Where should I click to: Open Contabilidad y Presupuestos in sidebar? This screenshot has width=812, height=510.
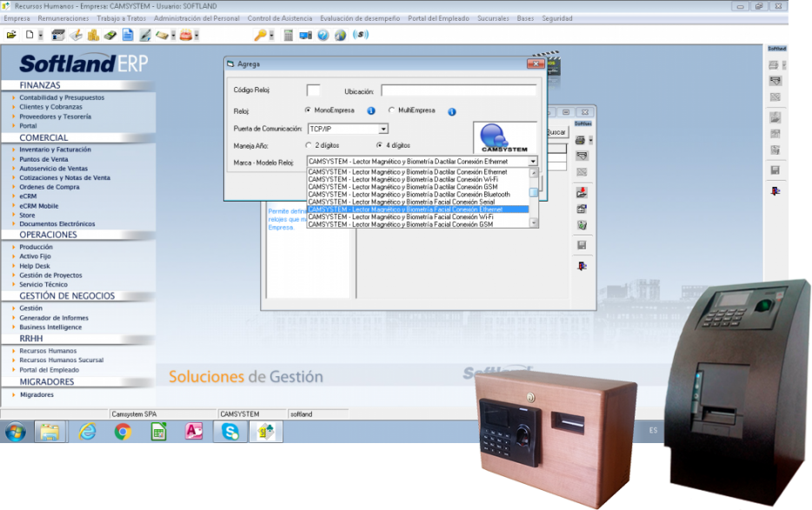(x=62, y=97)
